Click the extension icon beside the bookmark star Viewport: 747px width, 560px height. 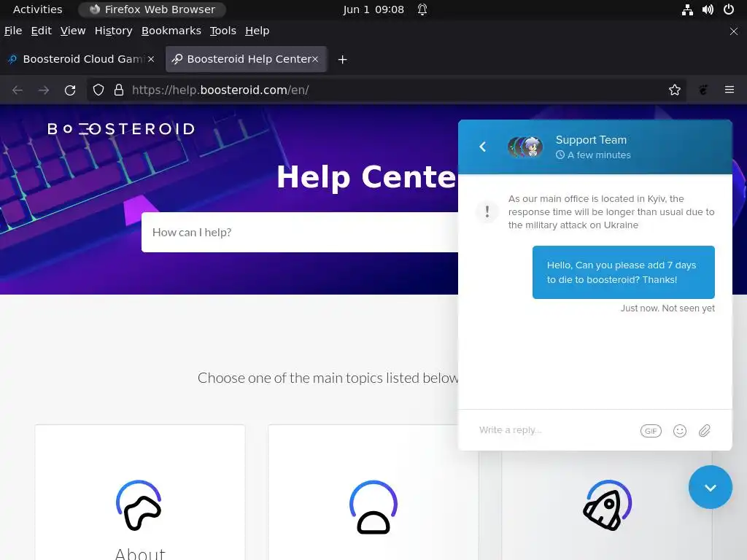point(703,90)
